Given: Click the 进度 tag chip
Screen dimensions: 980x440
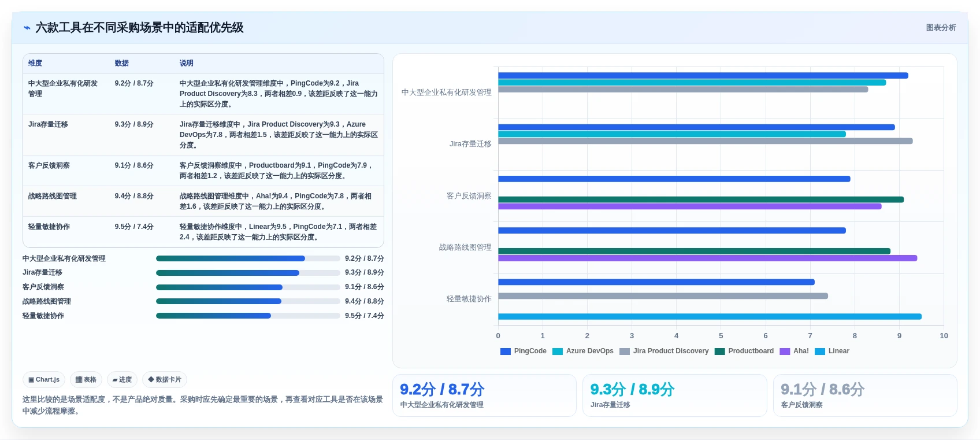Looking at the screenshot, I should pos(122,380).
